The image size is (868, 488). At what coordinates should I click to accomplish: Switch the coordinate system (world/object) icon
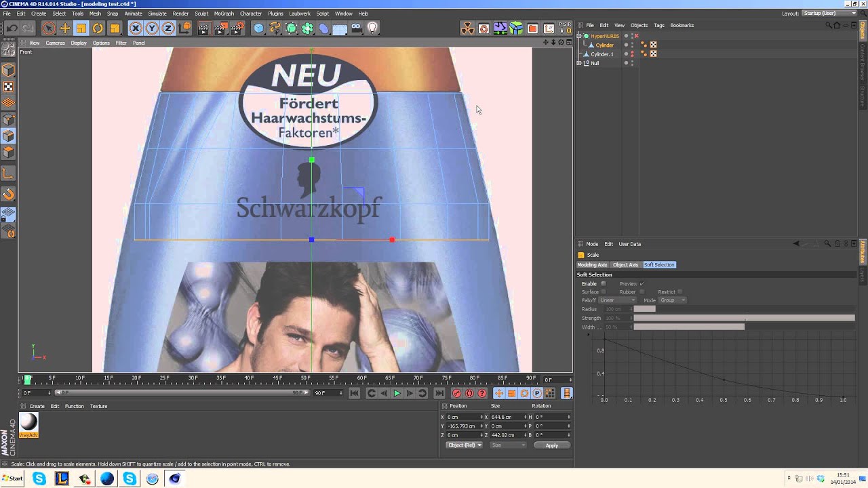click(184, 28)
